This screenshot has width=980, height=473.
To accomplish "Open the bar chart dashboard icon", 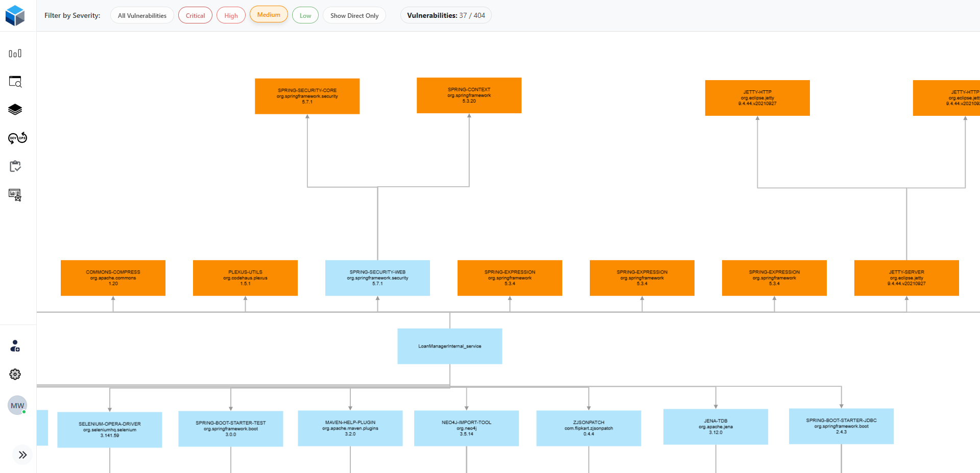I will (15, 54).
